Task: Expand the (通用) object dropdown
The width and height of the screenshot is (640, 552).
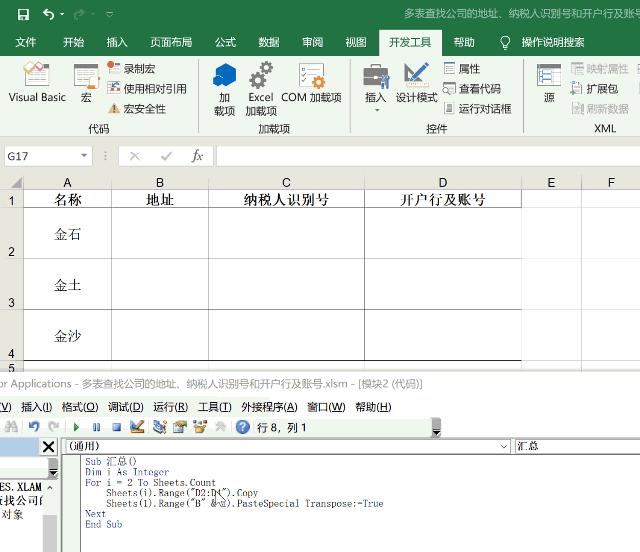Action: coord(504,446)
